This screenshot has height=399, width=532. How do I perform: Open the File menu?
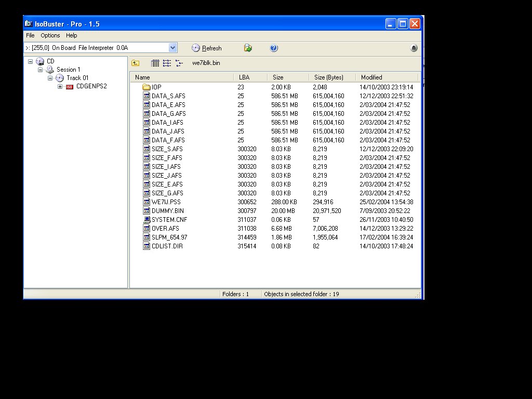pos(30,35)
